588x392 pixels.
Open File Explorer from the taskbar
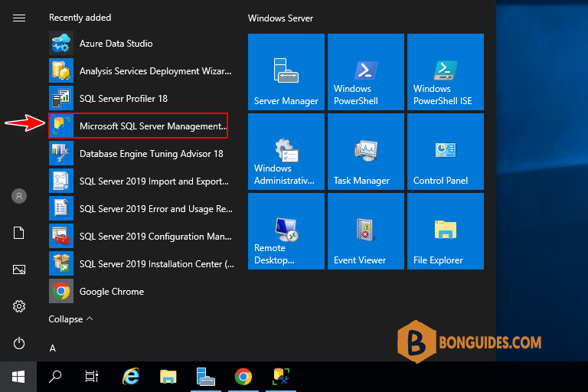click(168, 377)
